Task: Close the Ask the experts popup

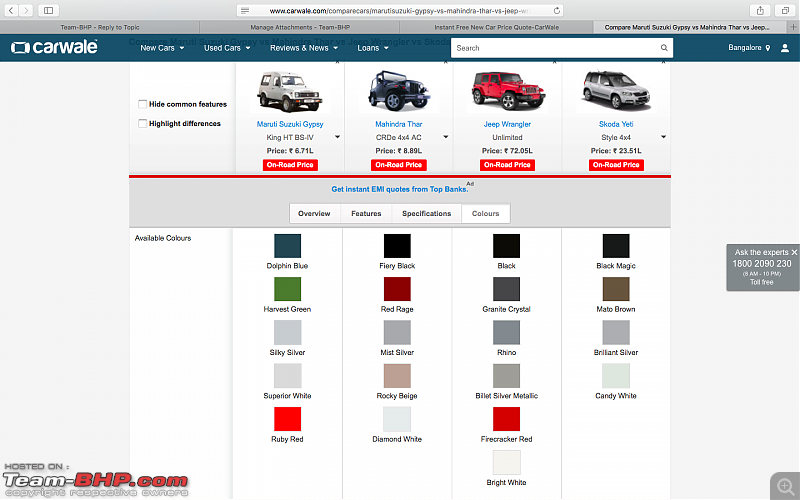Action: point(794,252)
